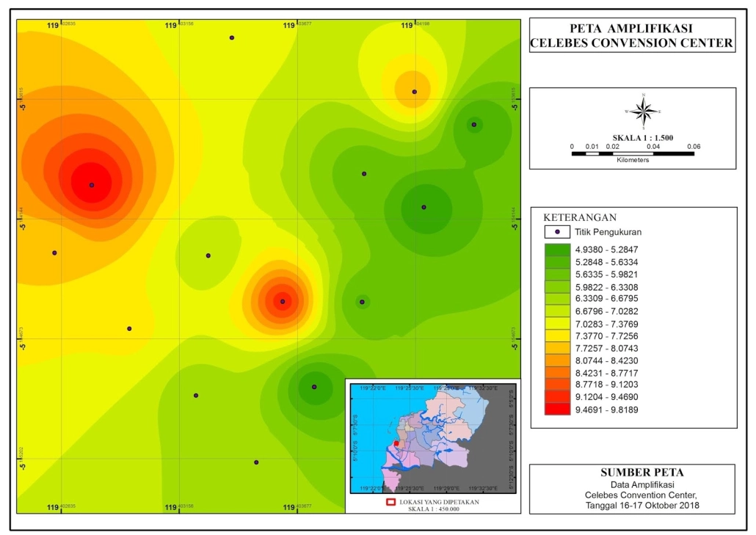Click the PETA AMPLIFIKASI title text
Viewport: 756px width, 535px height.
[x=631, y=29]
